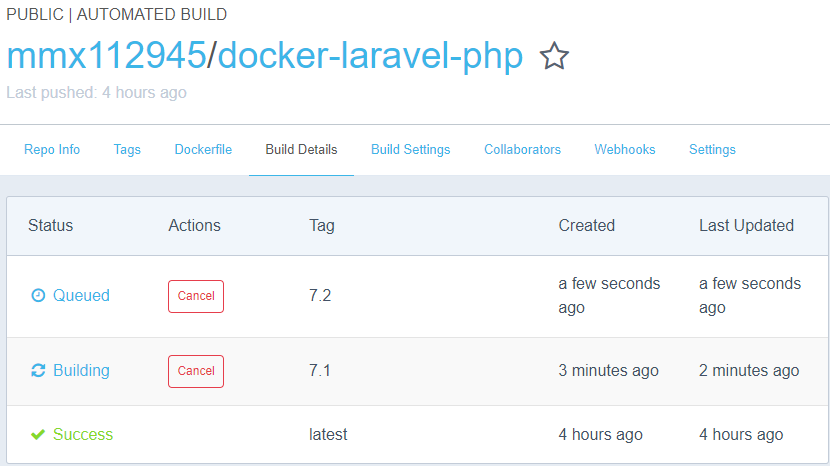This screenshot has width=830, height=466.
Task: Click the Building refresh status icon
Action: 38,371
